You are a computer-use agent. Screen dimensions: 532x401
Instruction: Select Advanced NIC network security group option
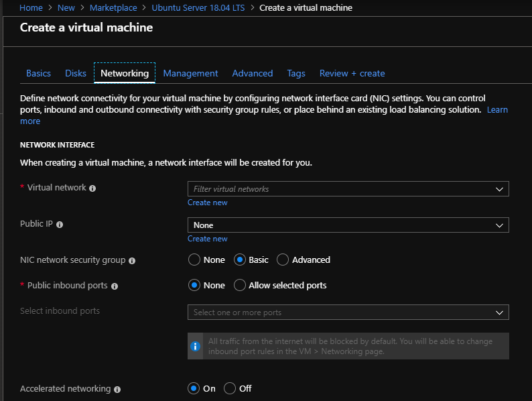283,260
